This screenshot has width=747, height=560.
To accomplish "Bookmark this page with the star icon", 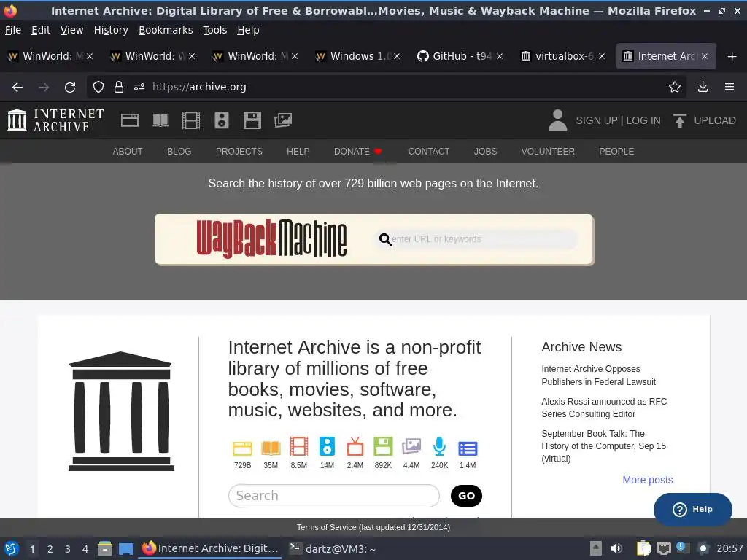I will 675,87.
